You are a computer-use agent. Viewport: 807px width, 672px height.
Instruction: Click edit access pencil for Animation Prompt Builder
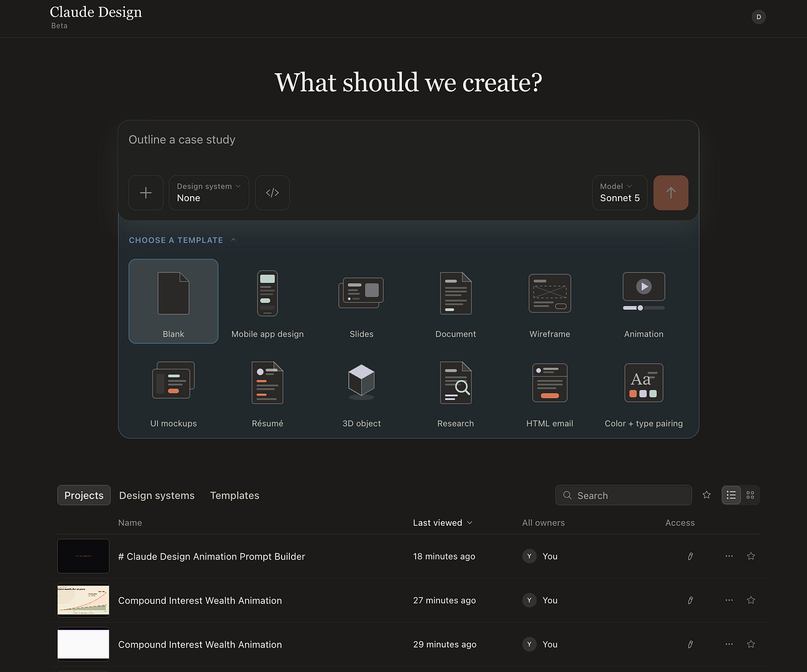pos(690,556)
